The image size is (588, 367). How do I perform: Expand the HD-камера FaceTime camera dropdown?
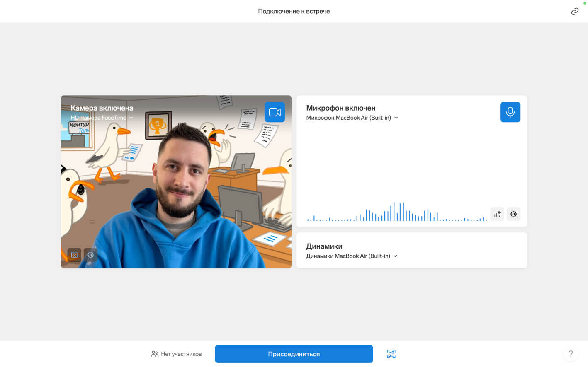pos(102,118)
